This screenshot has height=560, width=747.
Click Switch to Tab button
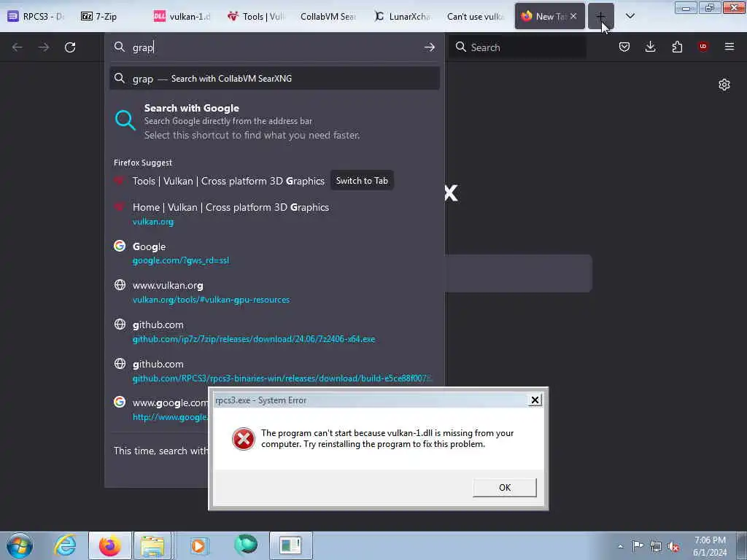coord(362,181)
